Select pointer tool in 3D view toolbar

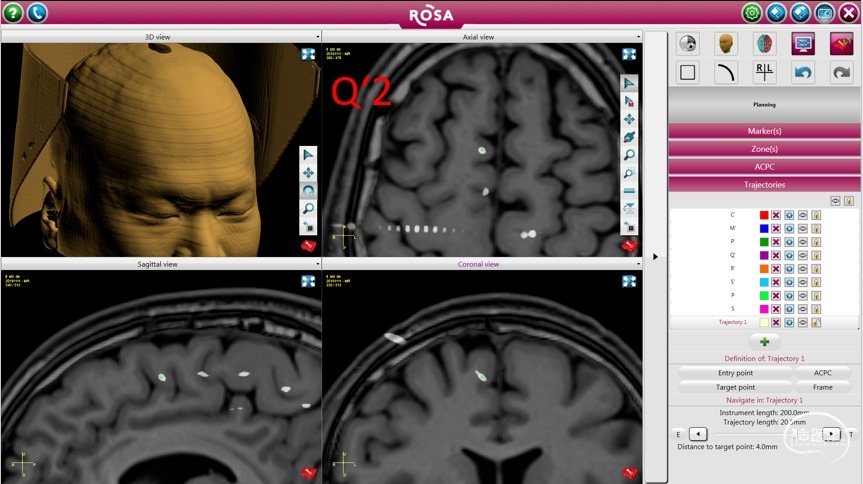[x=308, y=155]
